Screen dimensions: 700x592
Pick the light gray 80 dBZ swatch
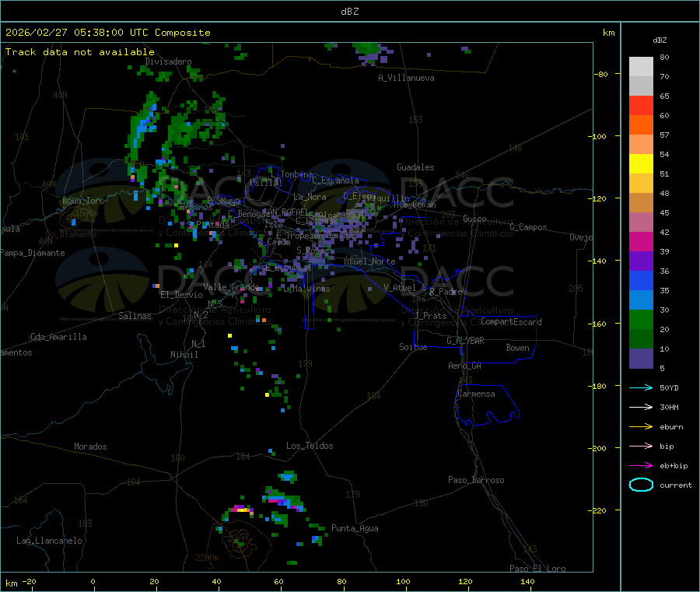641,67
